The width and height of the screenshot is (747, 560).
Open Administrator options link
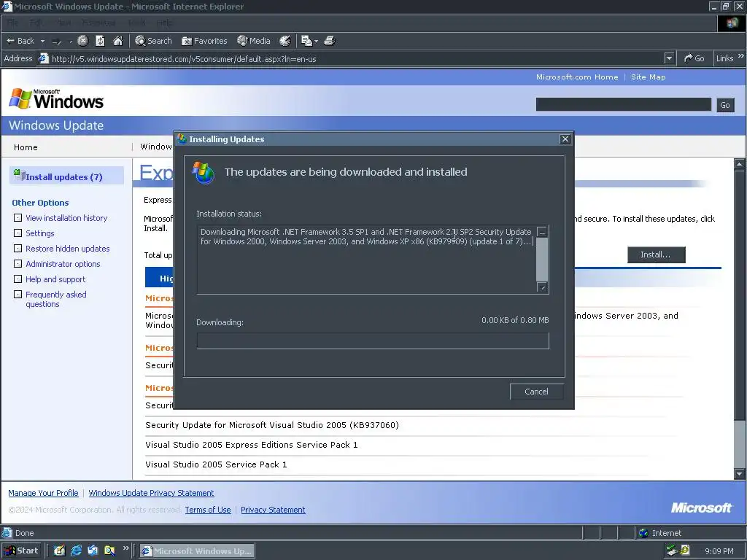[63, 263]
